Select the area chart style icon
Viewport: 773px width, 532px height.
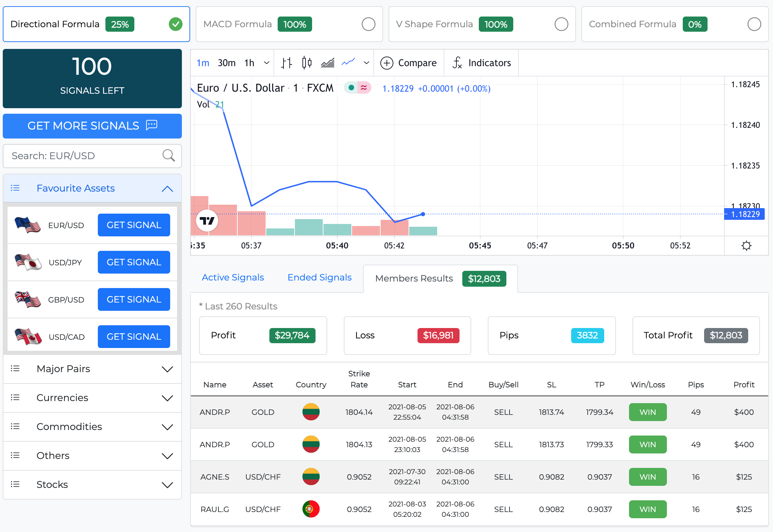[x=328, y=63]
